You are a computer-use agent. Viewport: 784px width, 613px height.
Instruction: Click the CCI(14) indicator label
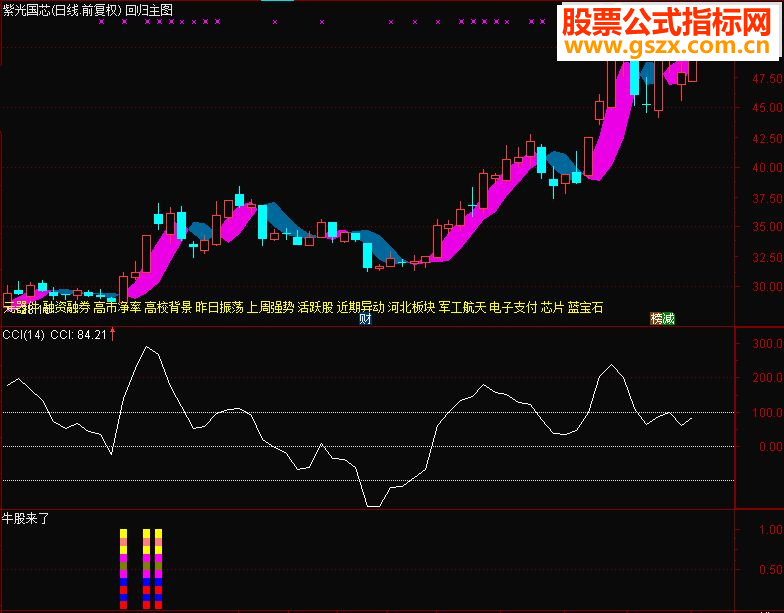[x=24, y=335]
